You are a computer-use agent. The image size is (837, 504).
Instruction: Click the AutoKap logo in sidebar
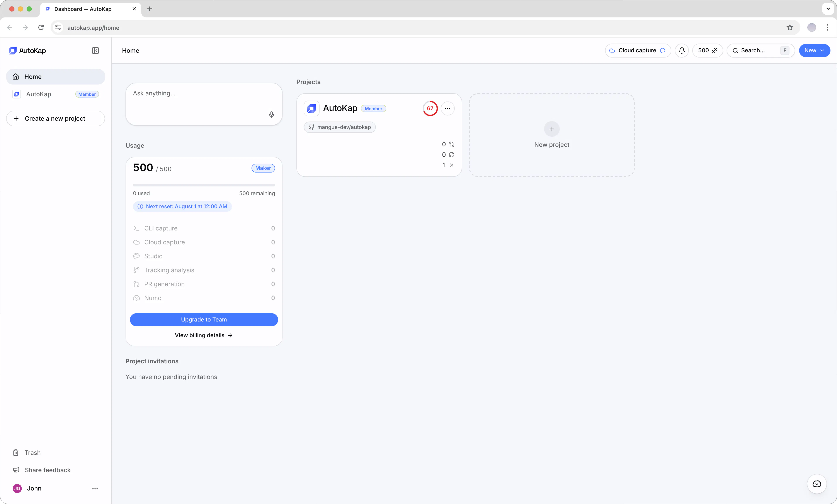[27, 51]
